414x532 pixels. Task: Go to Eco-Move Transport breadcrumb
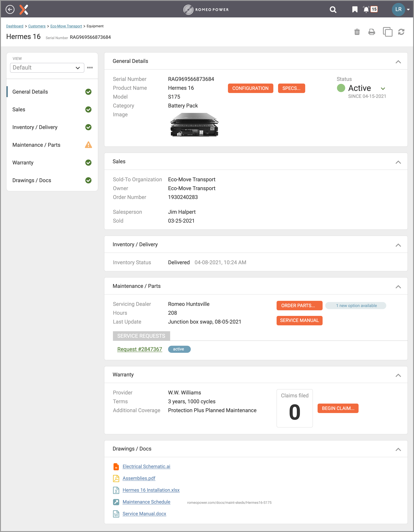(66, 26)
